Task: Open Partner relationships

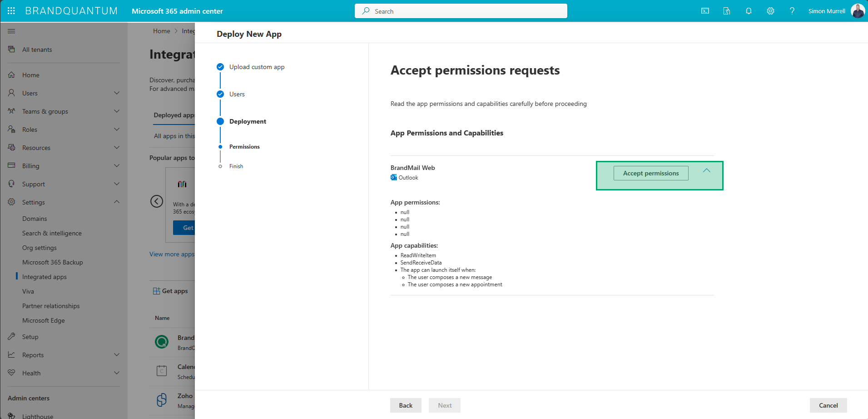Action: click(51, 306)
